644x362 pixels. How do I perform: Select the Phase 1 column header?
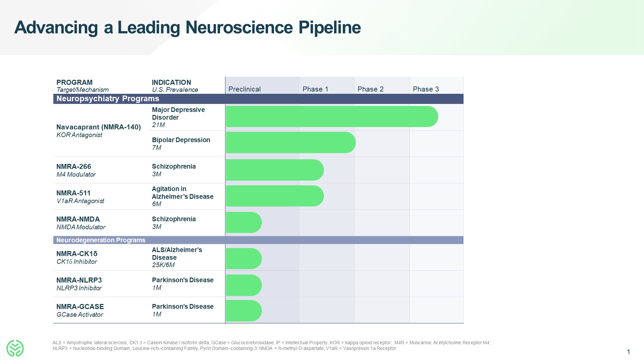coord(315,89)
